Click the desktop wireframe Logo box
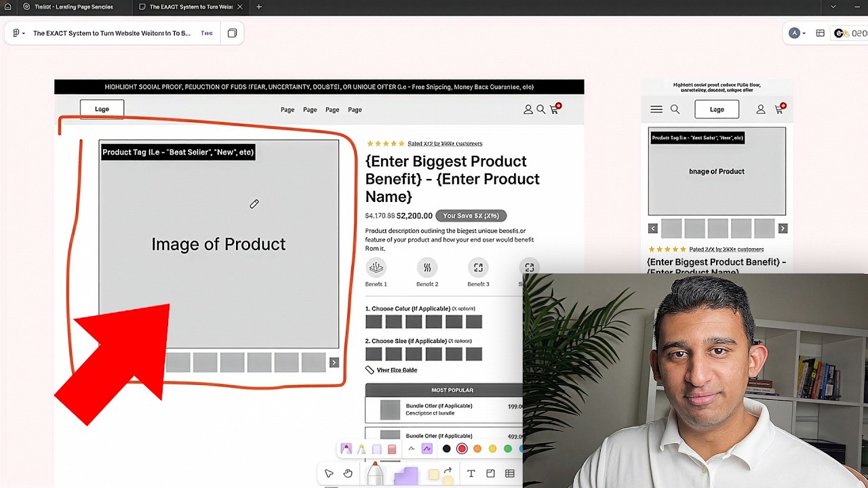This screenshot has width=868, height=488. [x=102, y=109]
